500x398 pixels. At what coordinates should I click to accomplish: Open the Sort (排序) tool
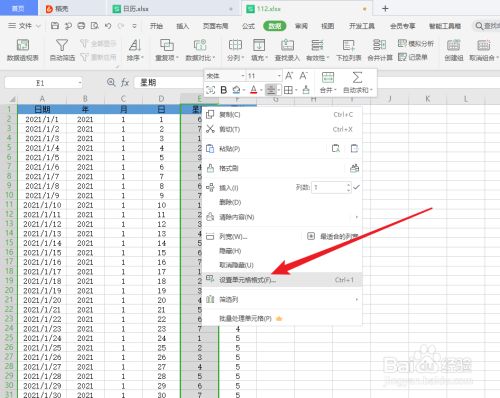click(x=134, y=49)
